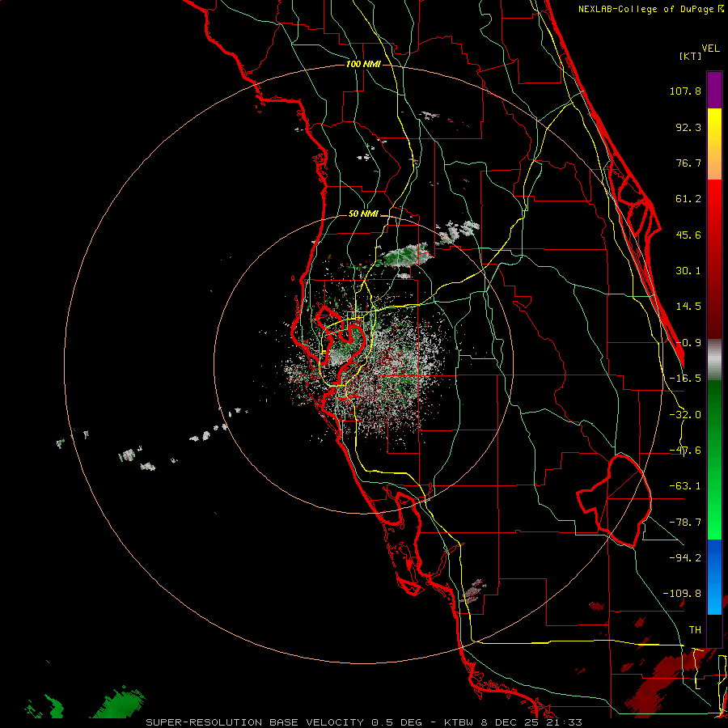Click the Lake Okeechobee outline on the map
728x728 pixels.
coord(614,501)
